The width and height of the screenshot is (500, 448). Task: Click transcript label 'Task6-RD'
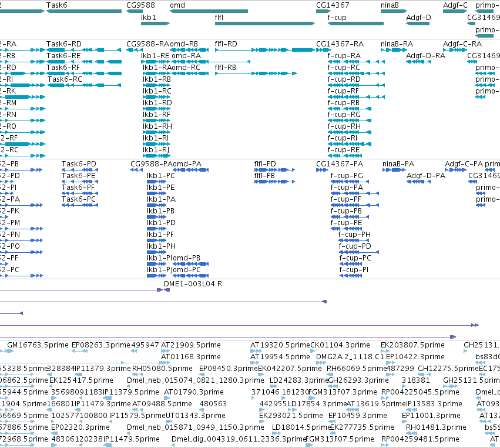click(64, 44)
